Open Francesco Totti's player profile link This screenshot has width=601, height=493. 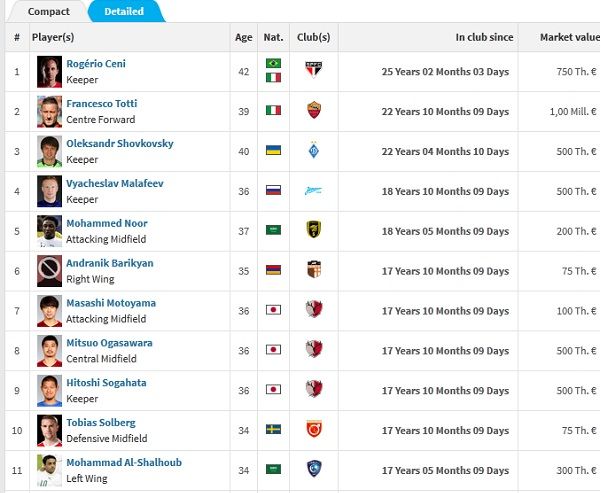102,104
